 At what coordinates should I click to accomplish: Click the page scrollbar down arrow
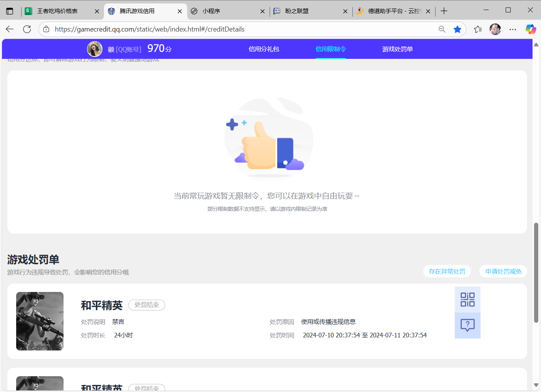pos(536,385)
